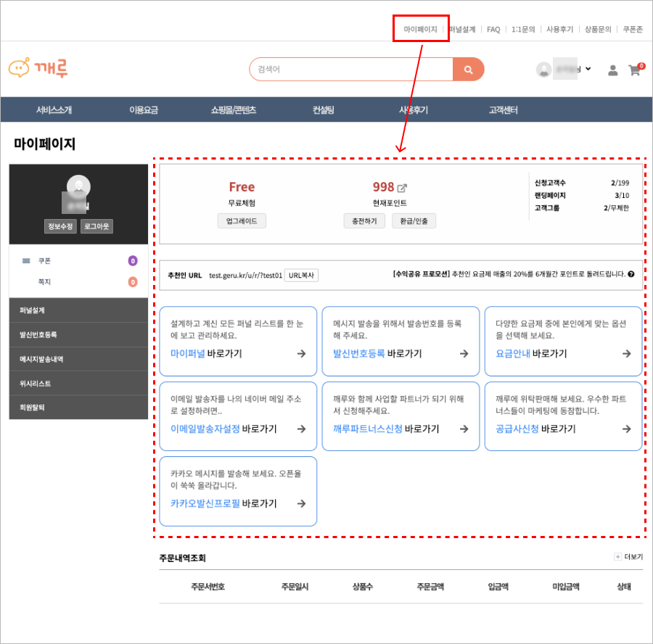This screenshot has height=644, width=653.
Task: Click the plus icon next to 더보기
Action: pos(617,557)
